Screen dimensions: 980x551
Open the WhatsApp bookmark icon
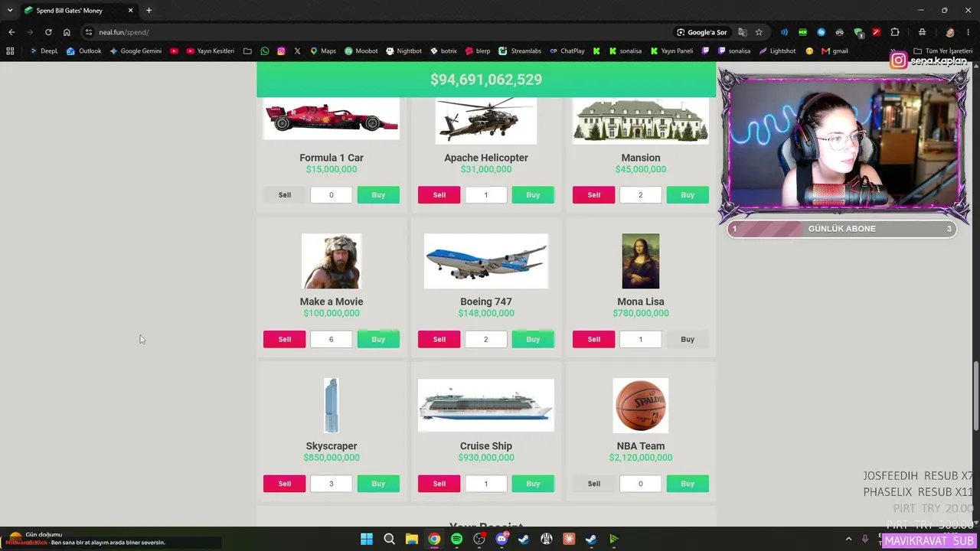click(265, 51)
